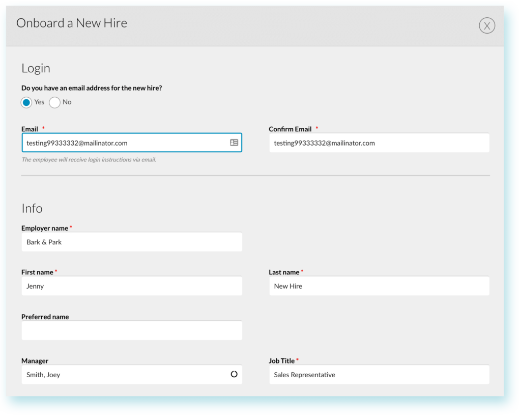Click the Last name field containing New Hire
This screenshot has height=420, width=521.
pos(379,286)
